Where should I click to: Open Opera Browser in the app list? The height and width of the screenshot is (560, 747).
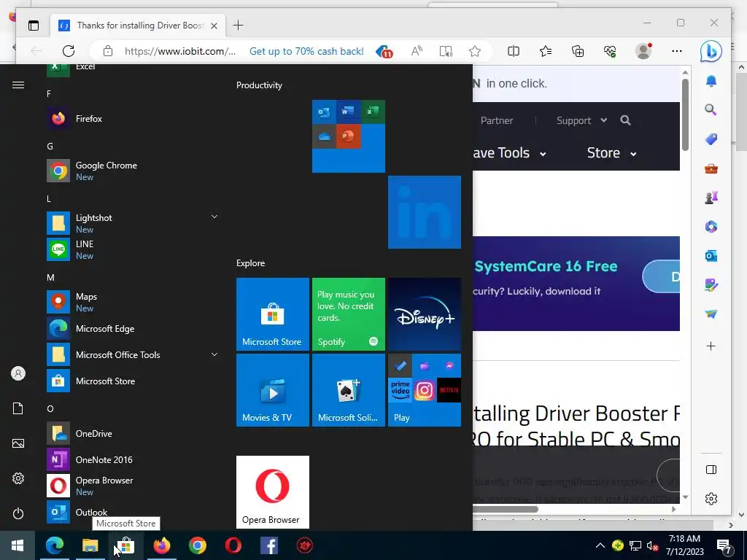[x=133, y=486]
